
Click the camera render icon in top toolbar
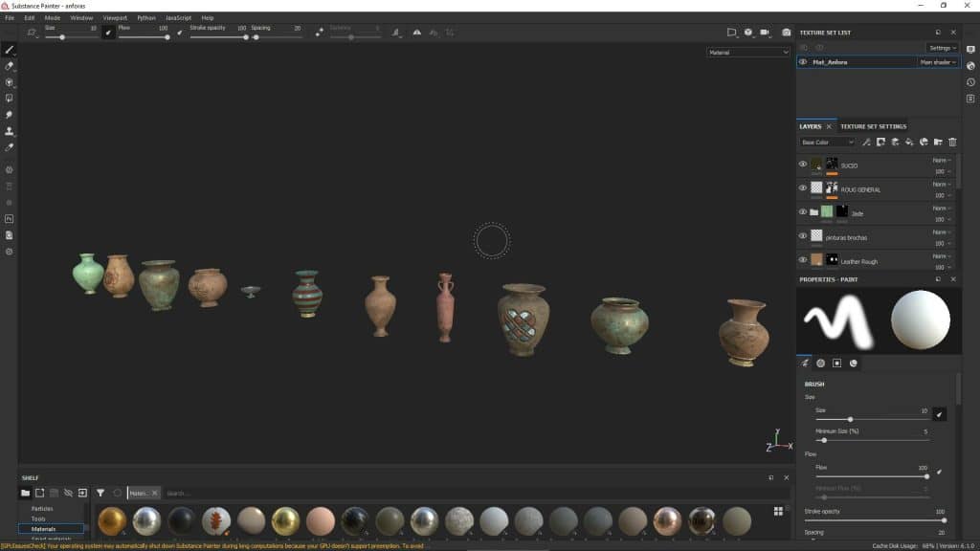coord(787,33)
